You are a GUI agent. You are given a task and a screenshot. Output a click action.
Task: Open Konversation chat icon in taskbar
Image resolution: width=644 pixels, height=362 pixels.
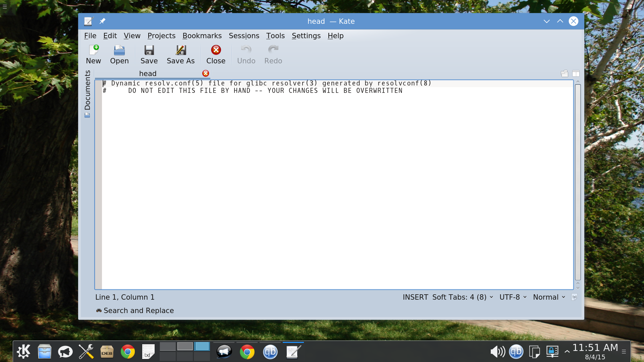coord(65,352)
